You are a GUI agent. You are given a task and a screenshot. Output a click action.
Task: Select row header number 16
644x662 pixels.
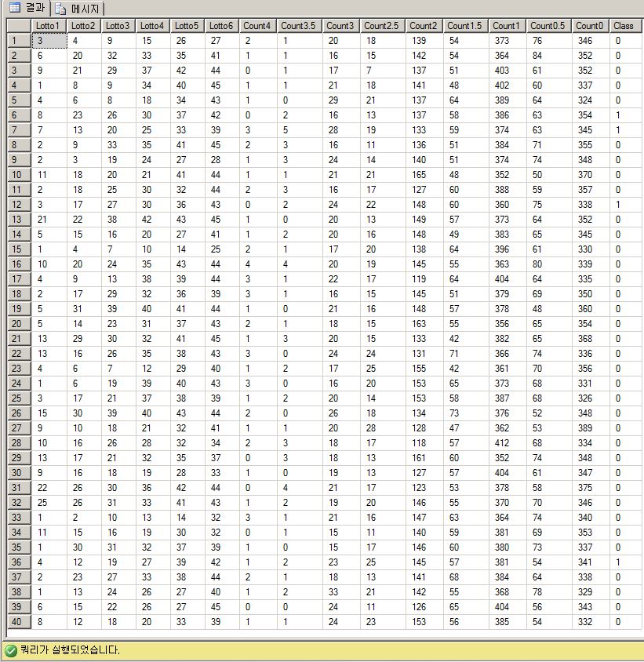pyautogui.click(x=20, y=264)
